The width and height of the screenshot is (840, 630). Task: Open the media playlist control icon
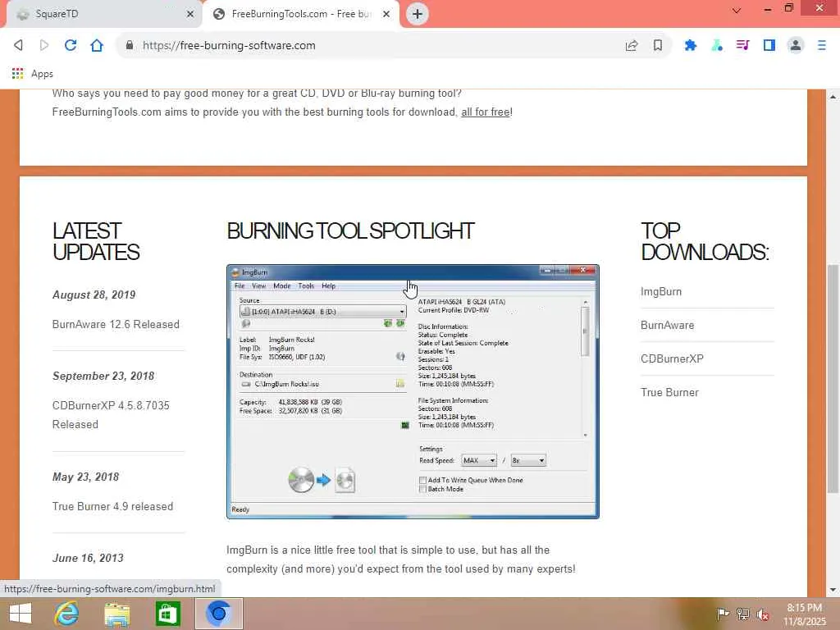(x=743, y=46)
